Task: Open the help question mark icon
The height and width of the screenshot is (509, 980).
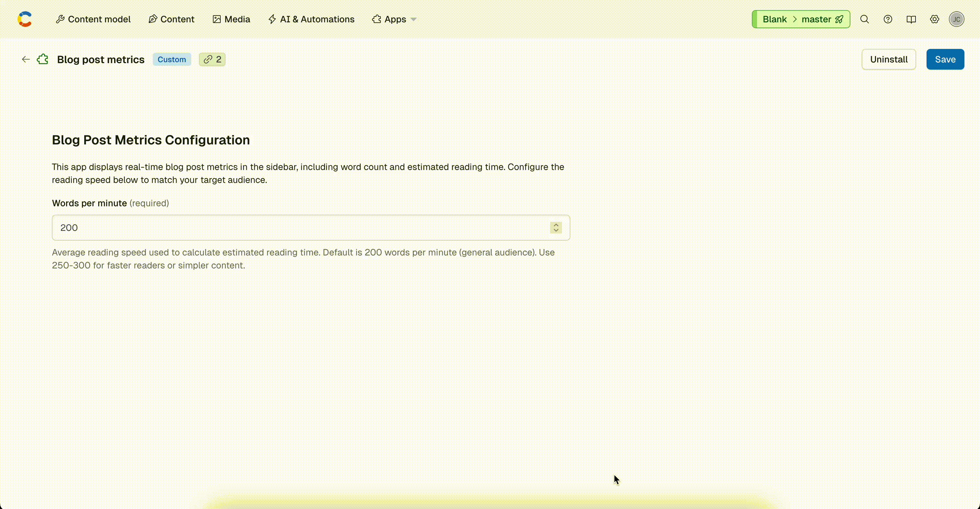Action: coord(888,19)
